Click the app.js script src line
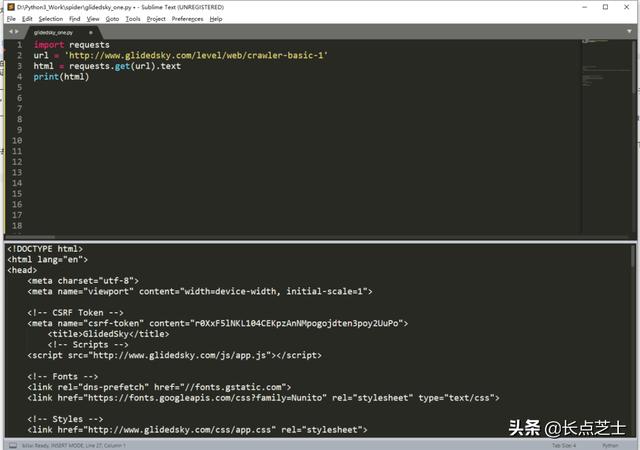Screen dimensions: 640x450 pos(175,355)
